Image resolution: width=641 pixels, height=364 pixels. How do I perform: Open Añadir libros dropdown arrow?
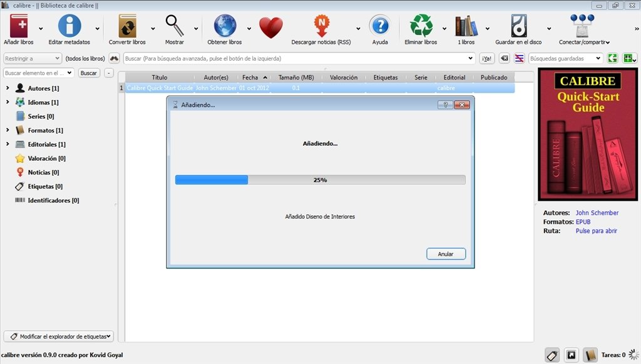coord(41,29)
